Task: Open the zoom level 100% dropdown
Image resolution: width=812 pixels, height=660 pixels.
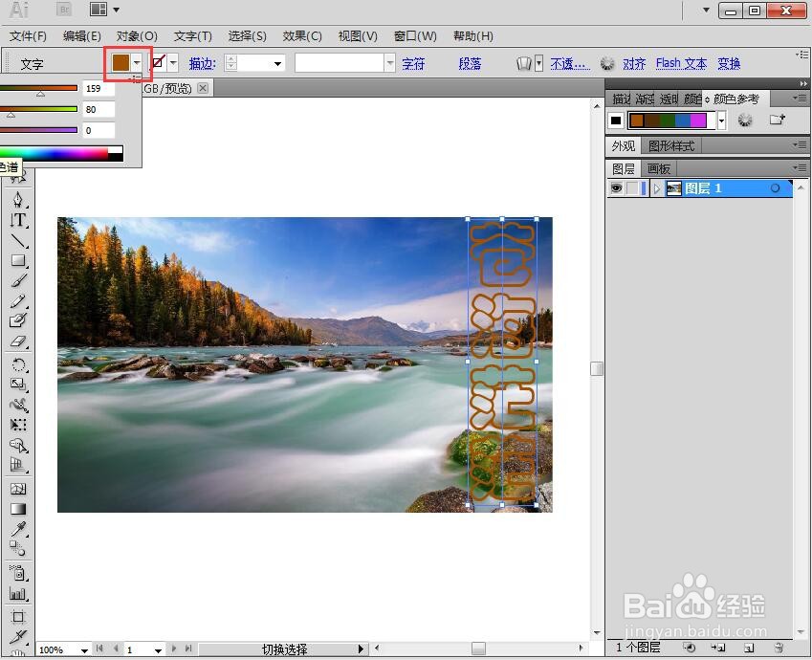Action: (x=84, y=649)
